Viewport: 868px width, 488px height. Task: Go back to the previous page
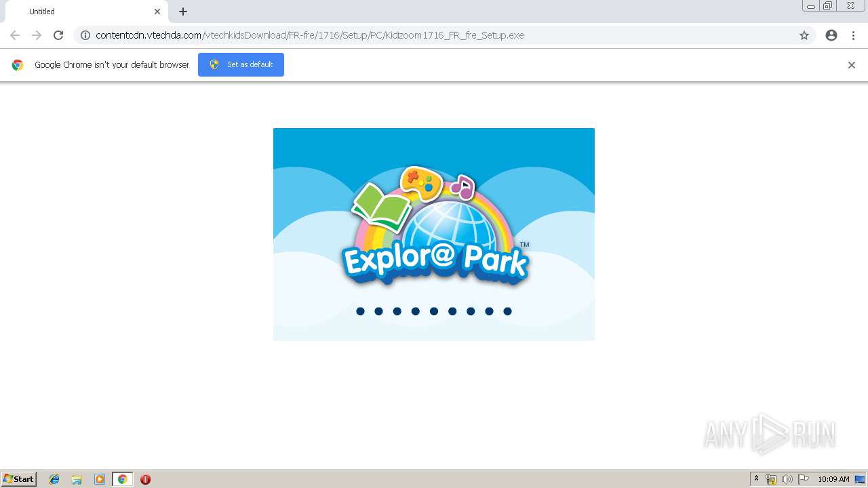(15, 35)
